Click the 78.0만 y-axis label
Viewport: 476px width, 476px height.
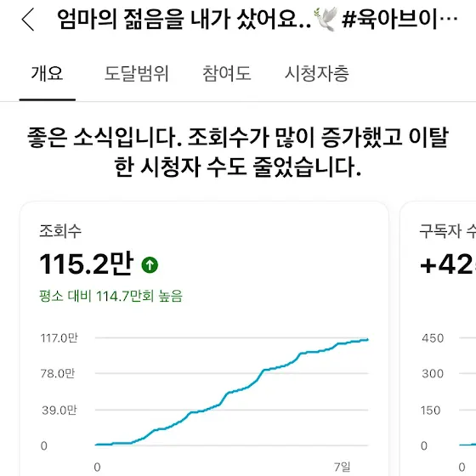pyautogui.click(x=58, y=373)
